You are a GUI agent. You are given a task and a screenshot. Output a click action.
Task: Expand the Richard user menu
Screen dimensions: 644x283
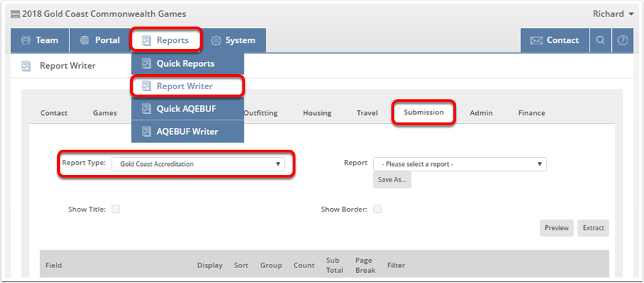(613, 14)
